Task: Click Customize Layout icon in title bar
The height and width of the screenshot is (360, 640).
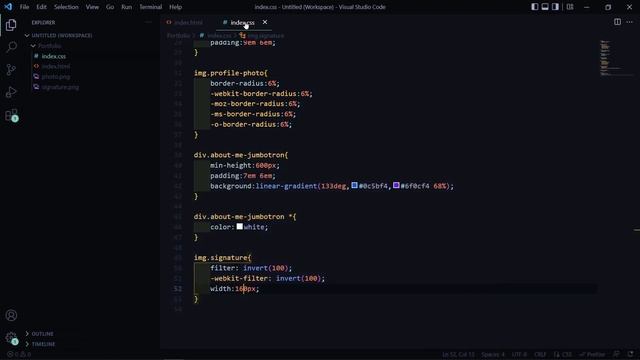Action: click(570, 7)
